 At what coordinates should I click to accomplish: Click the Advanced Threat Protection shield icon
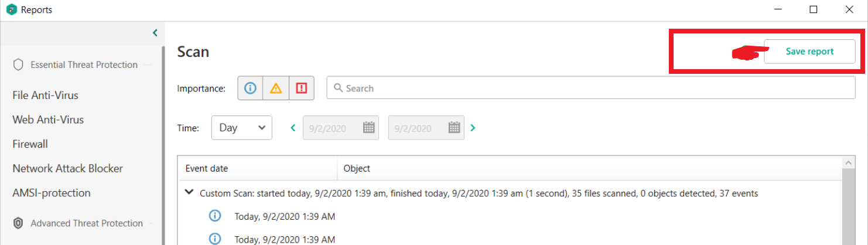pos(18,223)
